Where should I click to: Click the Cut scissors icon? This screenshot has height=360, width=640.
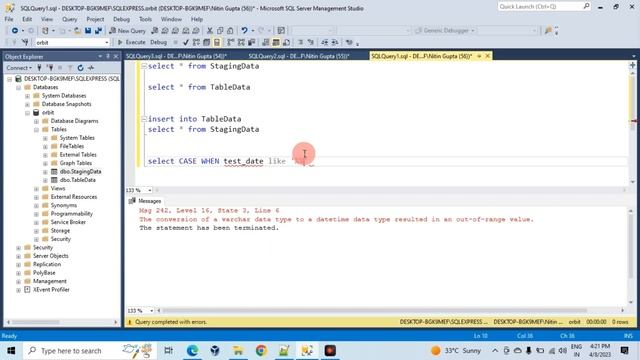[210, 31]
